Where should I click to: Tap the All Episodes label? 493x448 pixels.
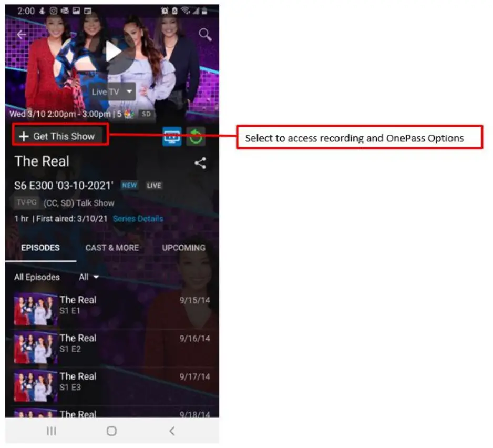point(37,277)
